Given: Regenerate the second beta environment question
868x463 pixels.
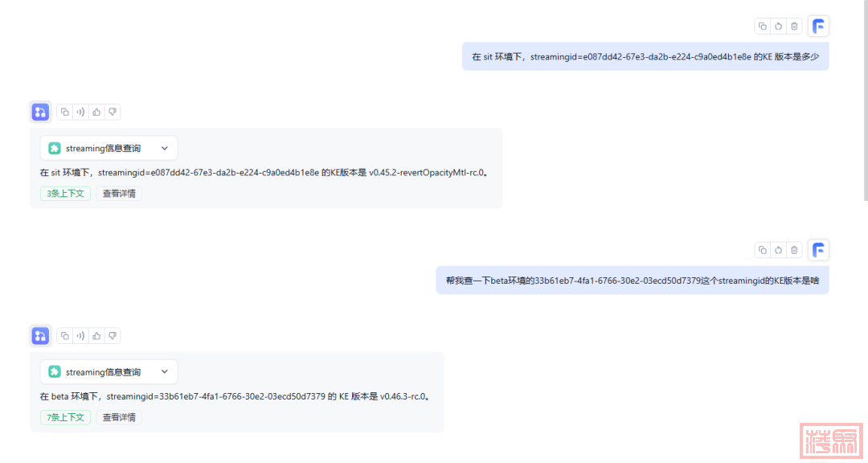Looking at the screenshot, I should point(778,250).
